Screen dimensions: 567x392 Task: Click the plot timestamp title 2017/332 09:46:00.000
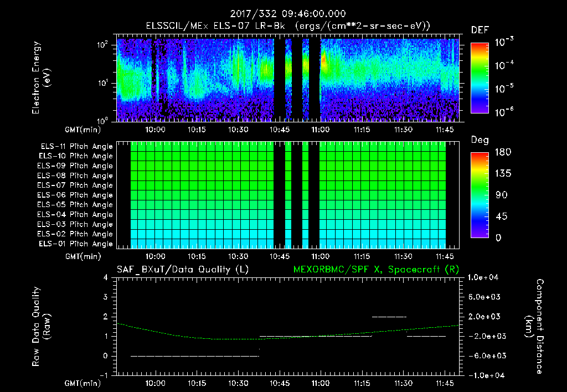288,14
